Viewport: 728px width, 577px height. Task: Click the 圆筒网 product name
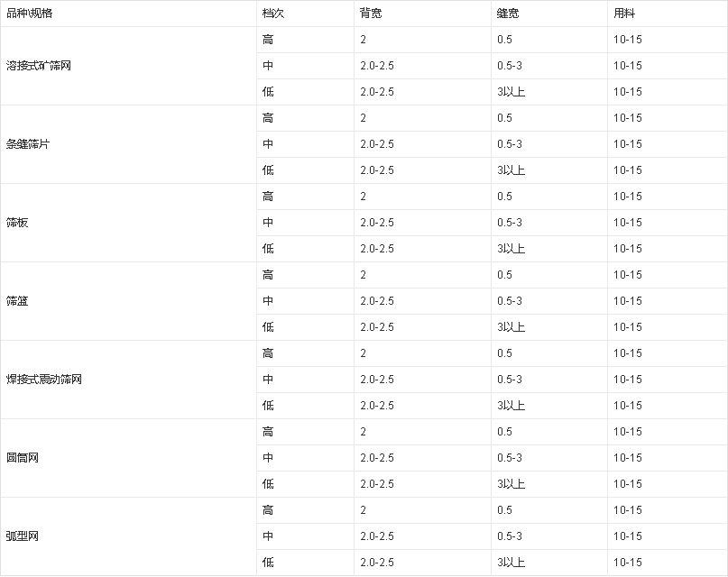tap(22, 458)
